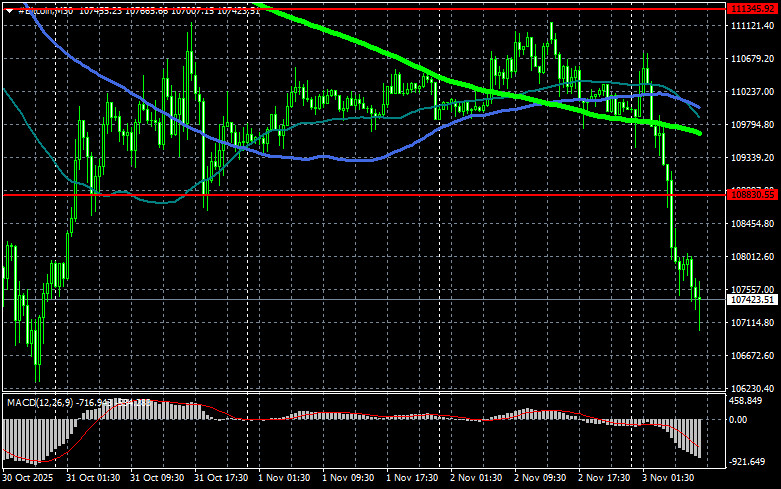Image resolution: width=781 pixels, height=489 pixels.
Task: Click price scale value 106230.40
Action: pyautogui.click(x=752, y=388)
